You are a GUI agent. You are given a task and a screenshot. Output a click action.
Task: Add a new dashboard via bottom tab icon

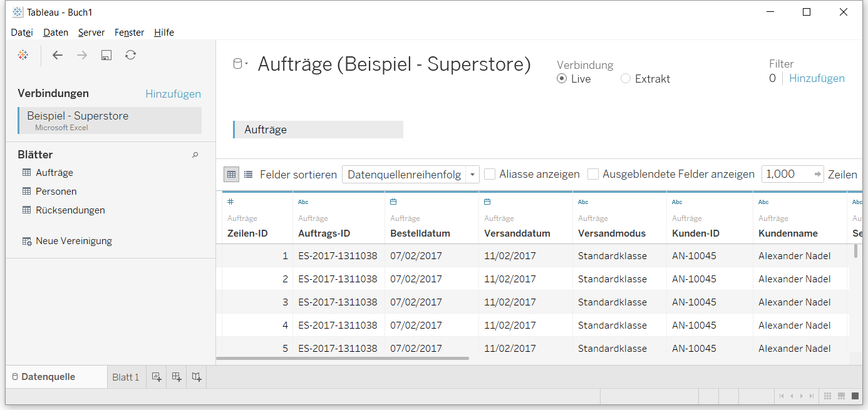[177, 377]
